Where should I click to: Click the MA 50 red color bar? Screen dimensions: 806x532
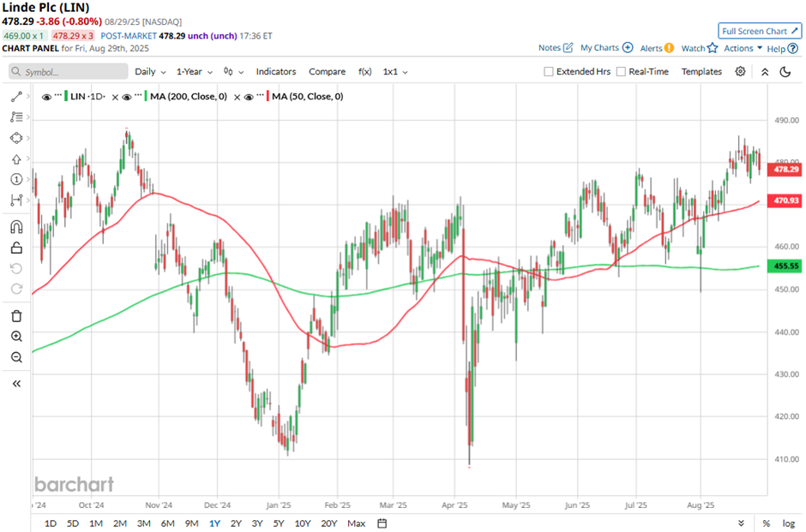coord(268,96)
